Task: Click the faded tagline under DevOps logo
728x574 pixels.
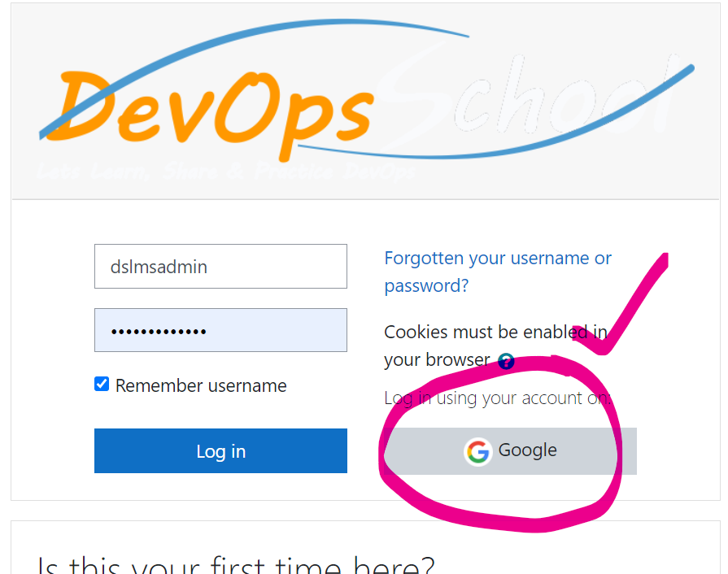Action: [226, 172]
